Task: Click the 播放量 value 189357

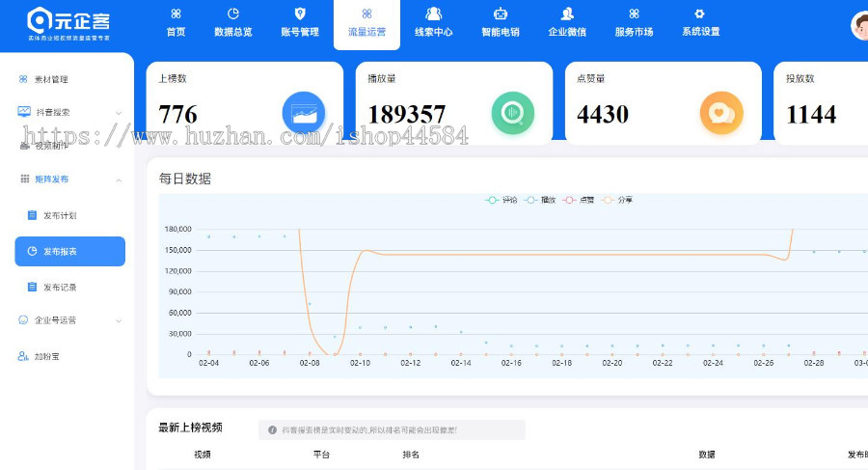Action: pos(407,115)
